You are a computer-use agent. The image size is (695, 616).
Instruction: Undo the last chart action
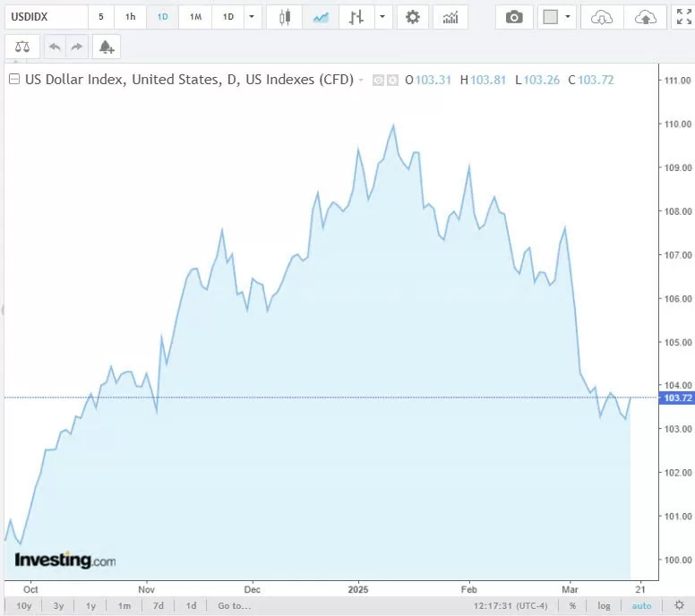[x=55, y=47]
